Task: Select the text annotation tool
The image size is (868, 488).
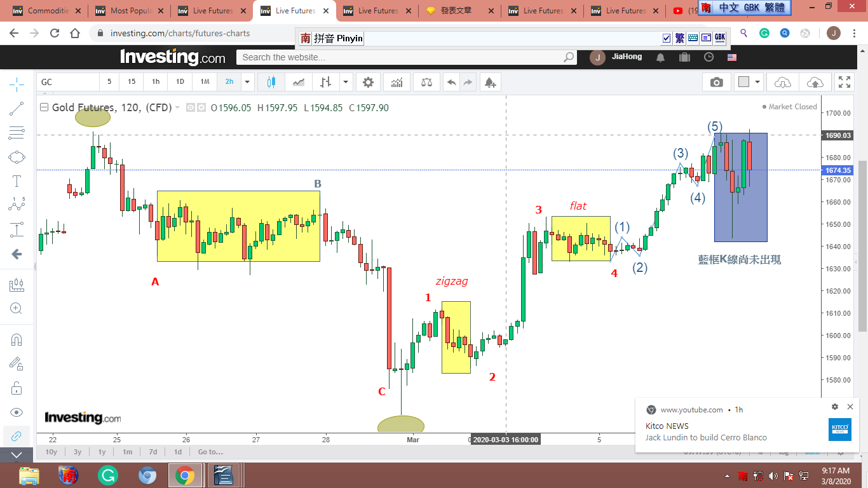Action: point(17,181)
